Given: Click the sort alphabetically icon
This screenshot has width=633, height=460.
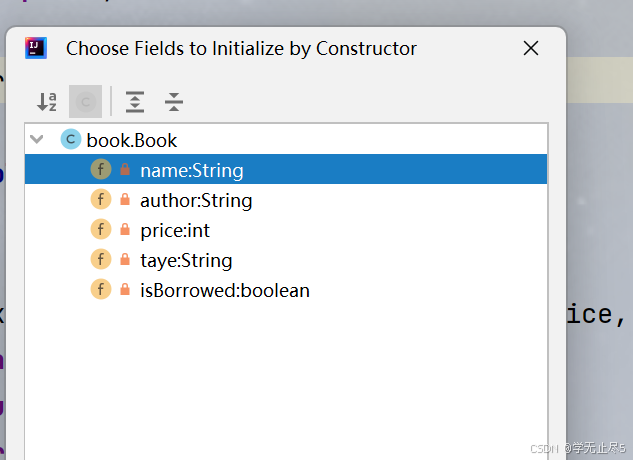Looking at the screenshot, I should [47, 101].
